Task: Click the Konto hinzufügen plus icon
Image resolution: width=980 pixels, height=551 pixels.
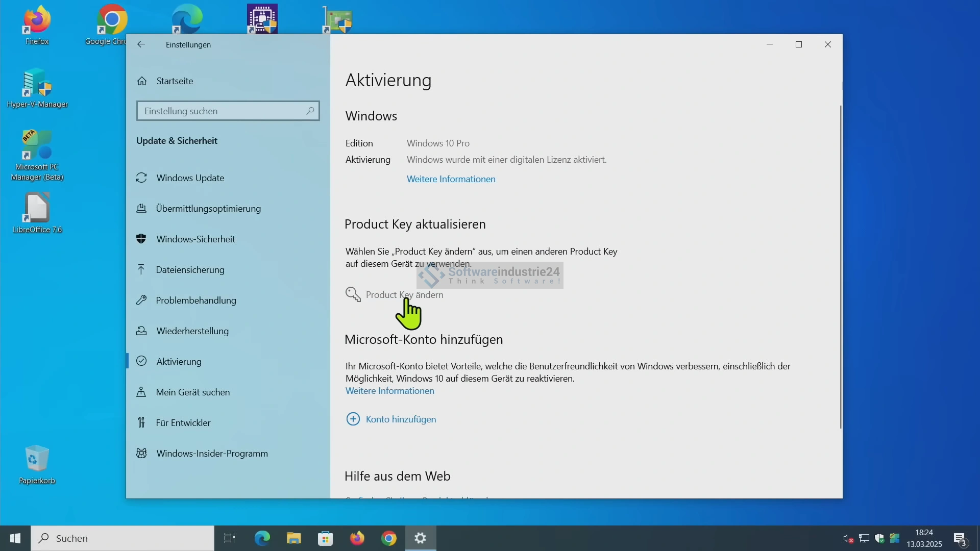Action: [353, 419]
